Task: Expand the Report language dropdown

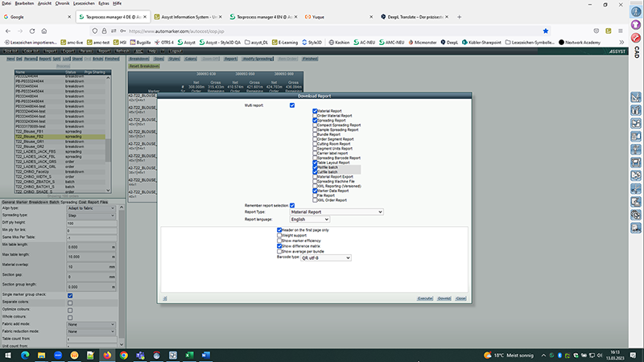Action: click(309, 219)
